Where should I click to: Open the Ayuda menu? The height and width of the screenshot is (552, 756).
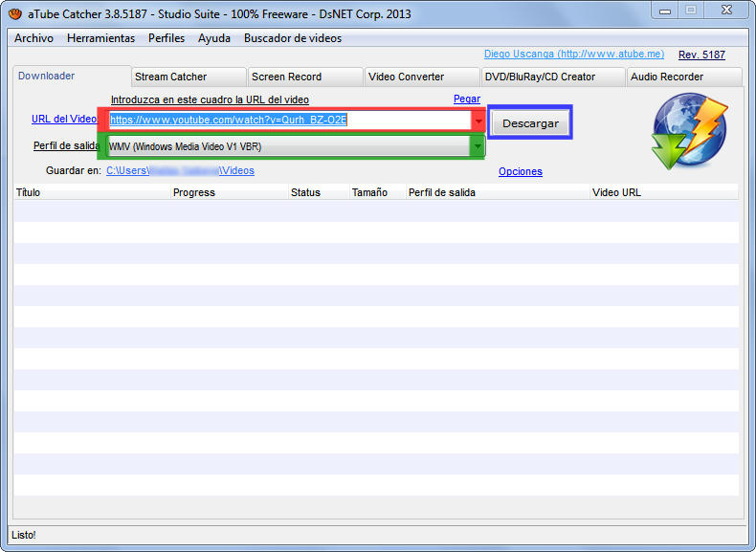[x=214, y=38]
